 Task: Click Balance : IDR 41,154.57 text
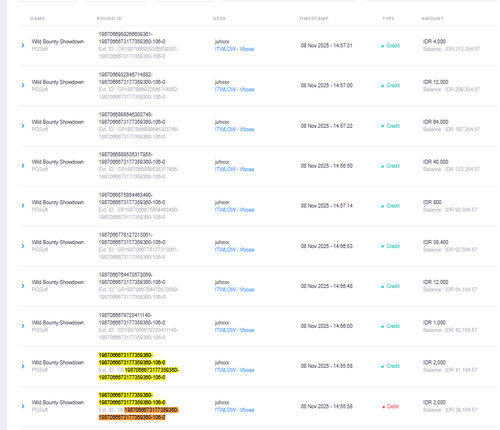point(450,370)
